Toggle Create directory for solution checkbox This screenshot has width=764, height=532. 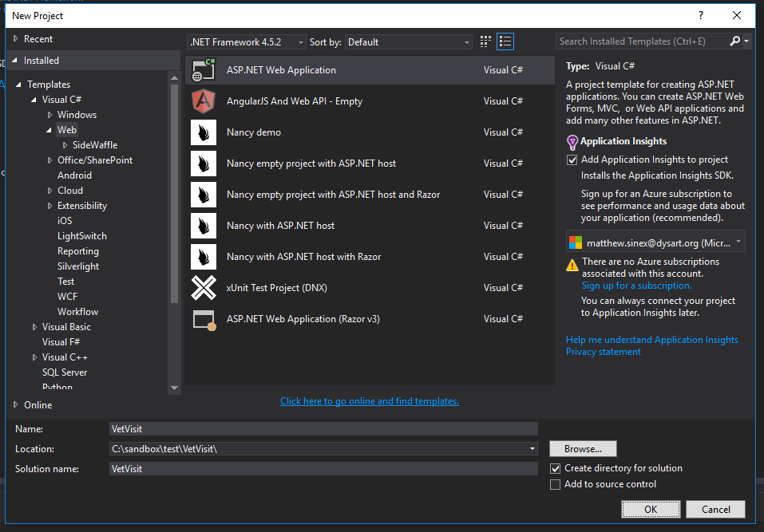[x=556, y=468]
